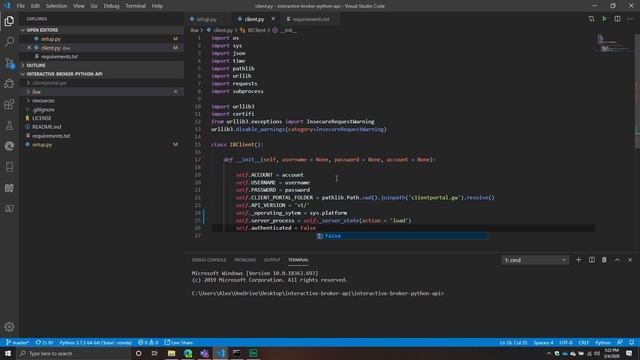Click the feedback icon in status bar
Image resolution: width=640 pixels, height=360 pixels.
pos(620,342)
